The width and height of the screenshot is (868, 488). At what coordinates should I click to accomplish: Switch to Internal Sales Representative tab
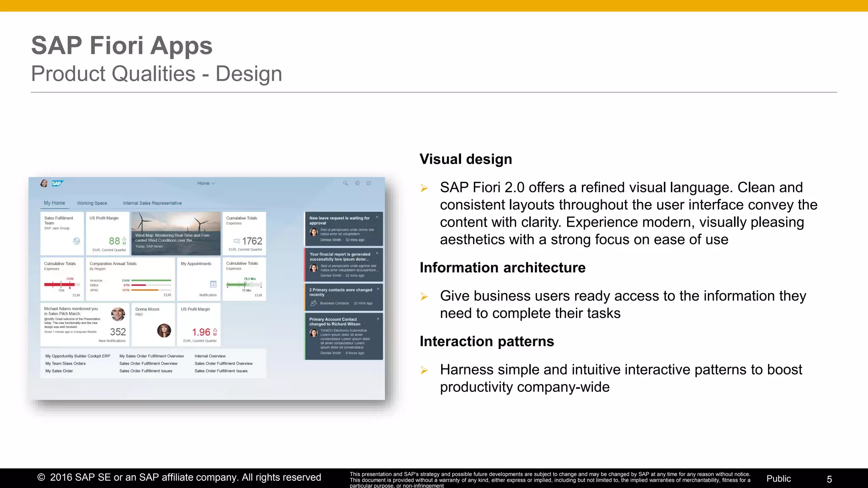[152, 203]
